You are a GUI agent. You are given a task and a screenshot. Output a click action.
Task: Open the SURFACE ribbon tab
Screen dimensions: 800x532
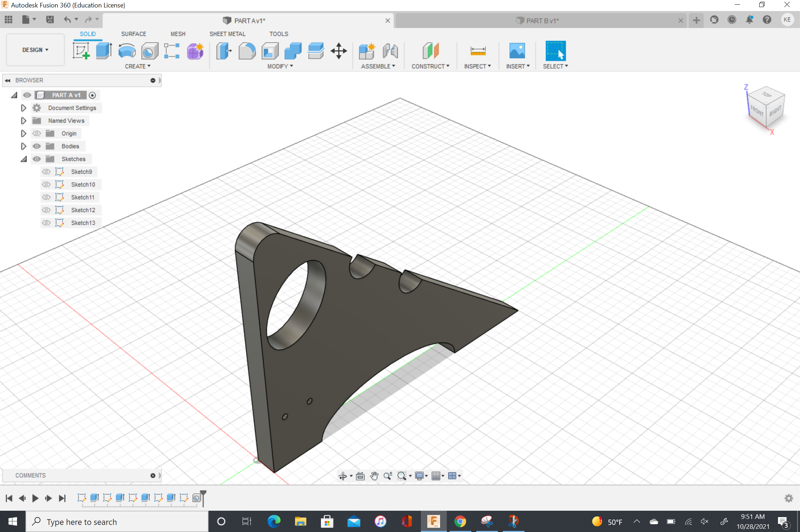tap(133, 34)
